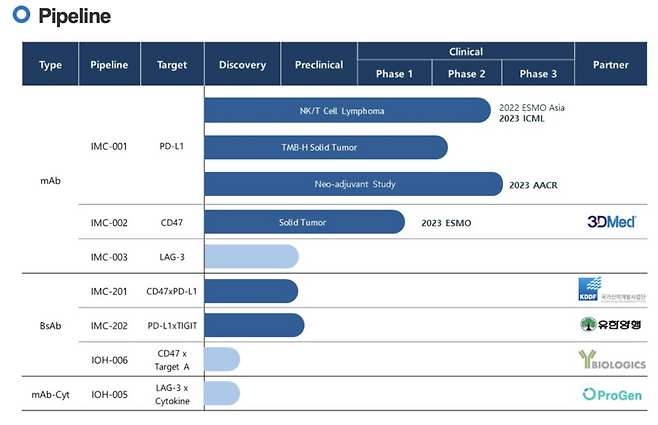
Task: Click the 2023 ESMO label
Action: tap(446, 222)
